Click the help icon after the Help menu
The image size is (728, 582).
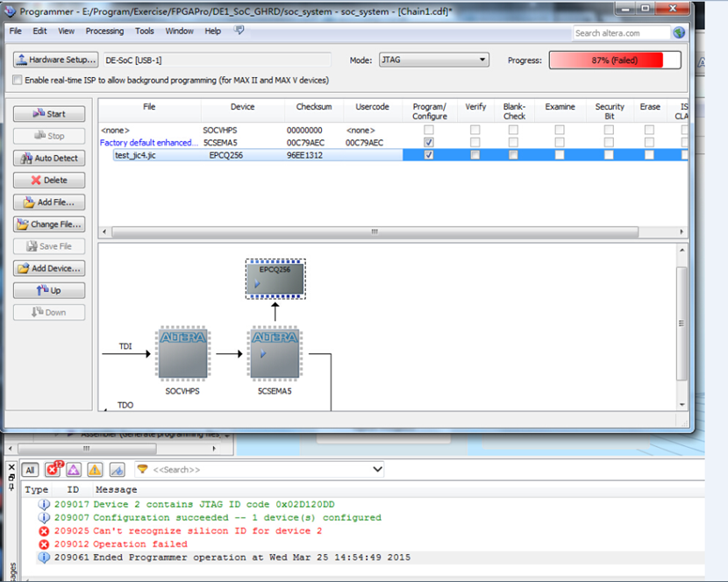239,31
